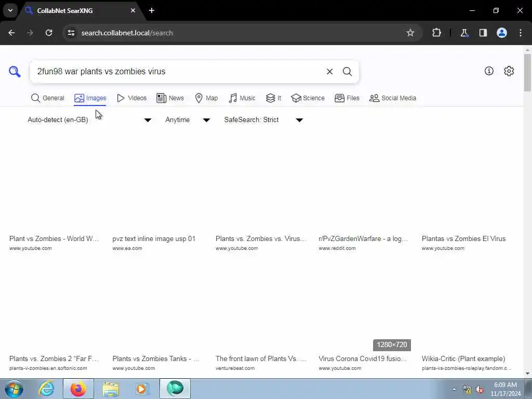Screen dimensions: 532x399
Task: Expand the Anytime time range dropdown
Action: coord(187,120)
